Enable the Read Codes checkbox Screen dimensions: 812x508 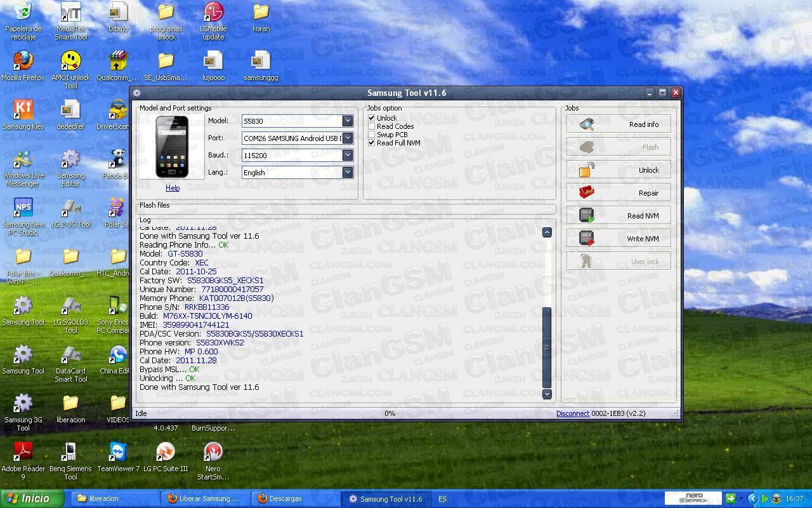pyautogui.click(x=372, y=126)
